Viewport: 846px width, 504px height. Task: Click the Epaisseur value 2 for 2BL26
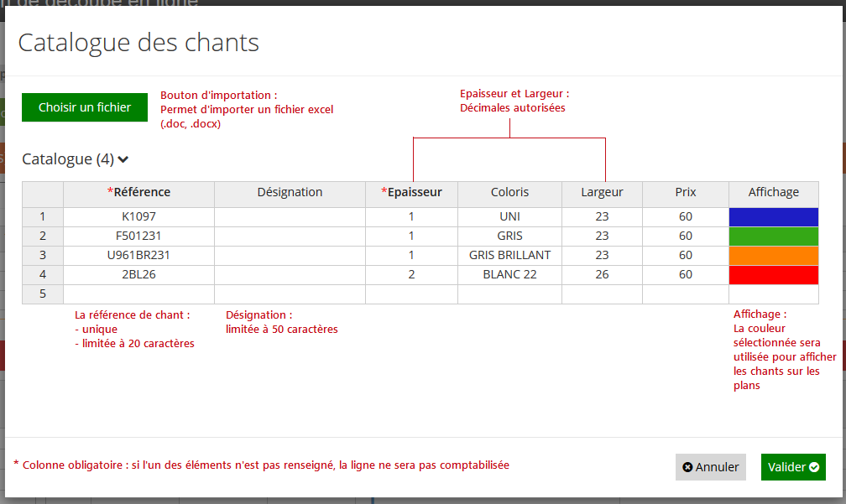[x=411, y=275]
